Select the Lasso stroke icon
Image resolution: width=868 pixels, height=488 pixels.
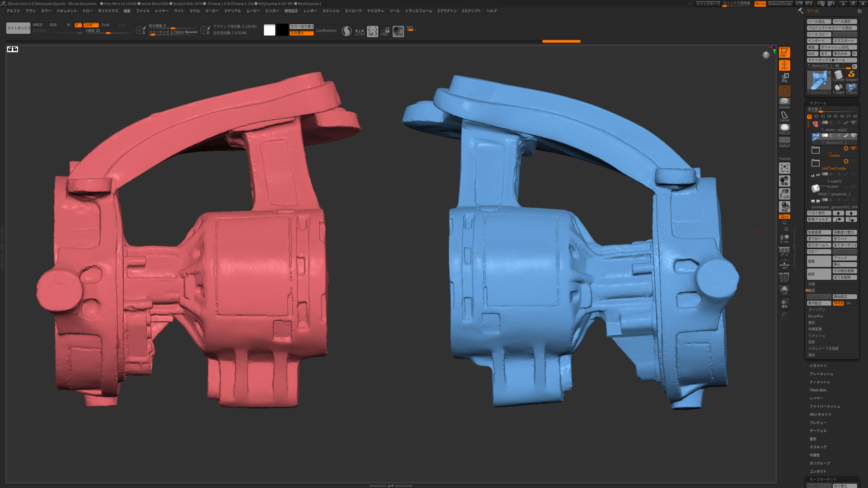point(784,117)
